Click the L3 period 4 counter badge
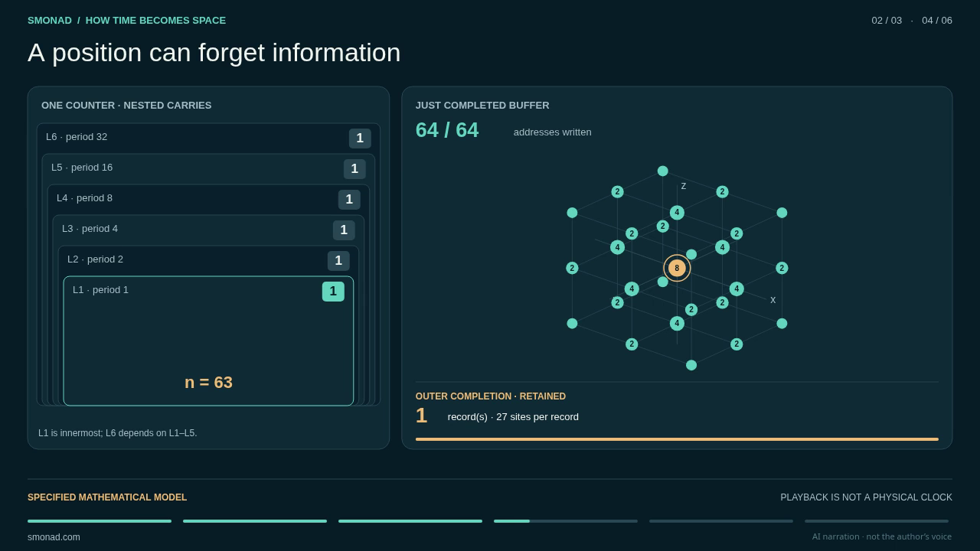 pos(344,230)
